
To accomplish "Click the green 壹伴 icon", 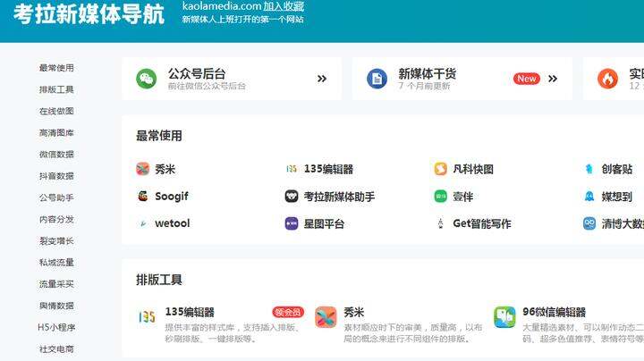I will point(440,196).
